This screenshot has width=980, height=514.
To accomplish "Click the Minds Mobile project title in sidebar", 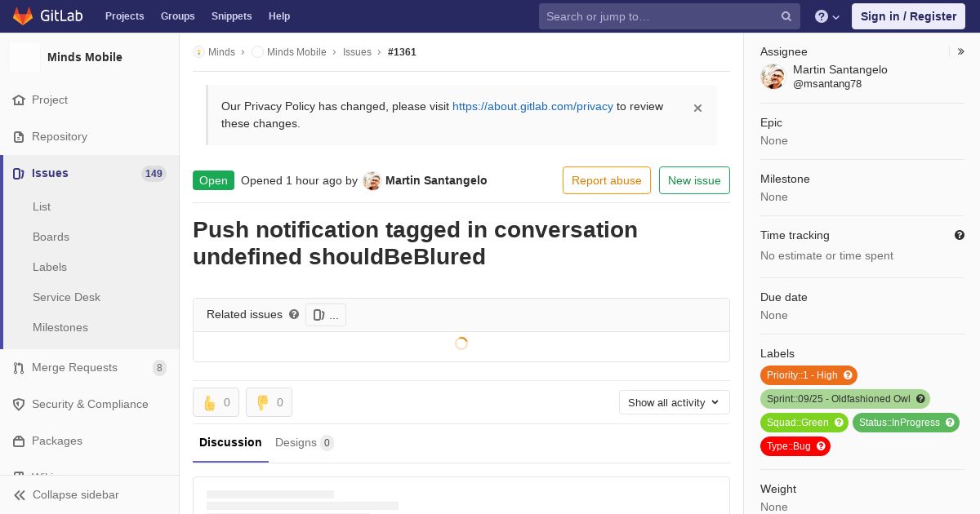I will [85, 57].
